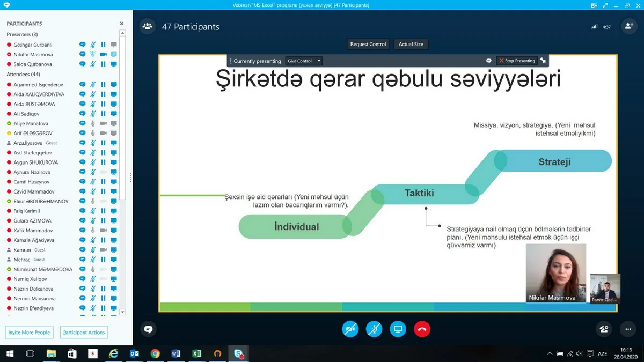Screen dimensions: 644x362
Task: Click Nezrin Efendiyeva's monitor icon
Action: 114,308
